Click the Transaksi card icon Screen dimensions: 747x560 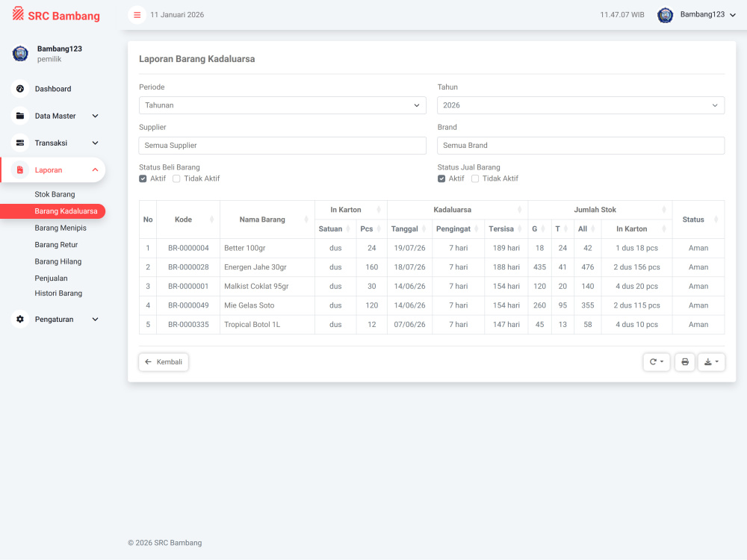tap(20, 143)
